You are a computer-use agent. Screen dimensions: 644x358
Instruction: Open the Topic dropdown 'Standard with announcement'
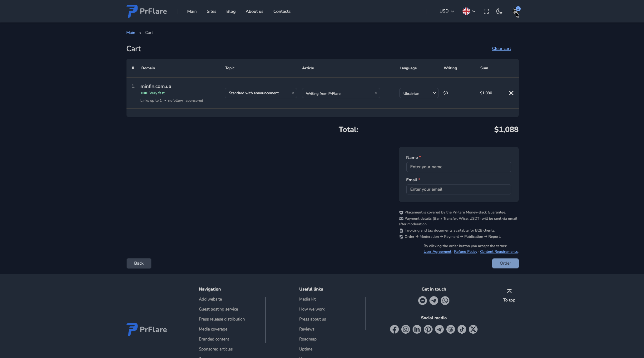pos(260,93)
